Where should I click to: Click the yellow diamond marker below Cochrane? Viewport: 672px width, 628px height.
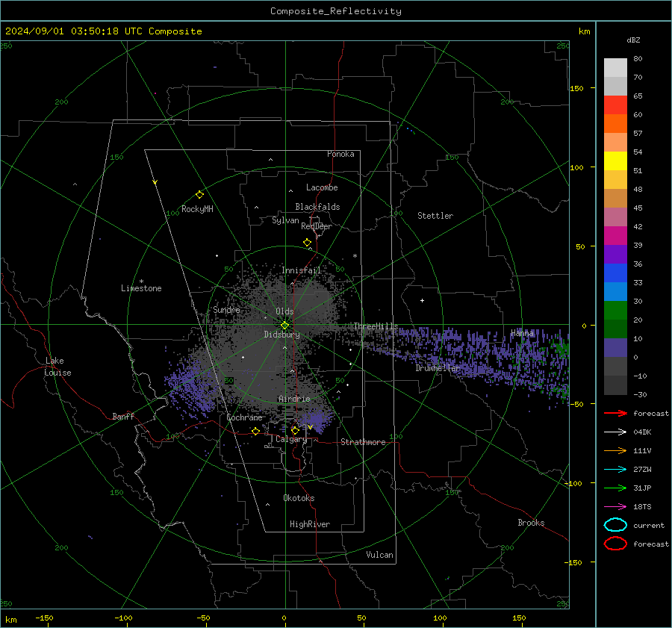point(255,431)
